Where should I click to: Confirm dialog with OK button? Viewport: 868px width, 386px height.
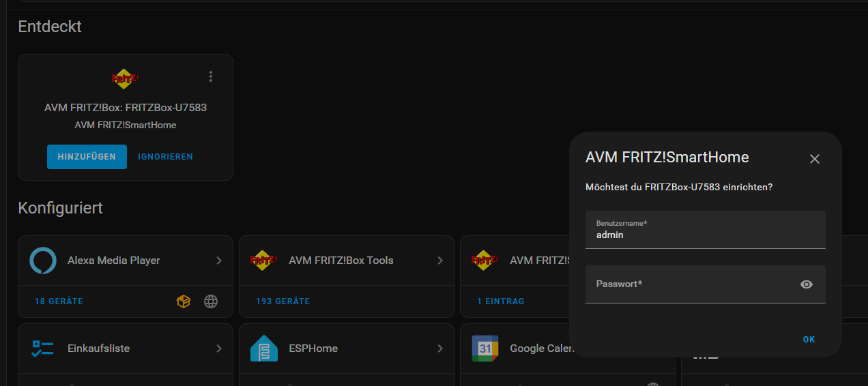tap(809, 340)
